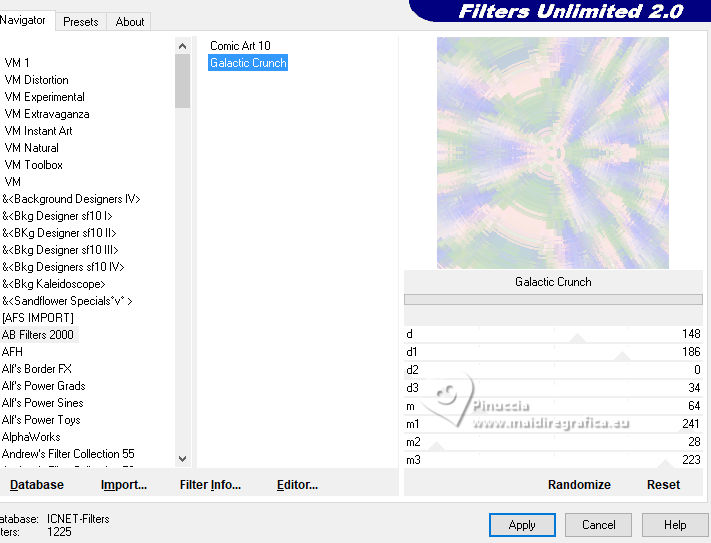Image resolution: width=711 pixels, height=543 pixels.
Task: Randomize the filter settings
Action: 579,485
